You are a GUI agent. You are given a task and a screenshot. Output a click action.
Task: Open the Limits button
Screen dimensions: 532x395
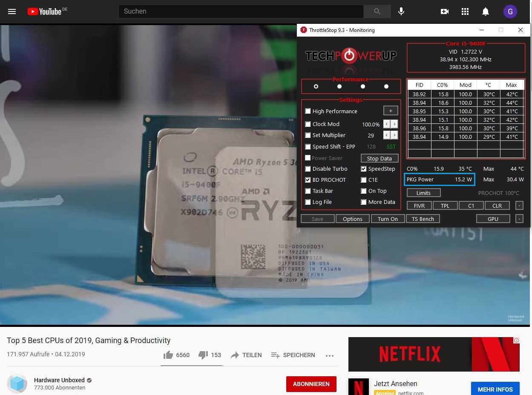tap(423, 193)
